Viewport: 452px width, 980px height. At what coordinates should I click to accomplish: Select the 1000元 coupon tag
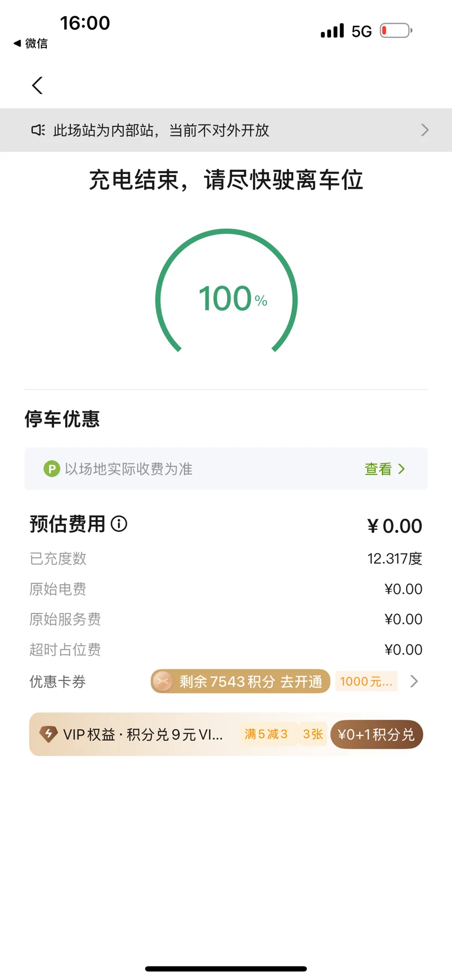366,681
